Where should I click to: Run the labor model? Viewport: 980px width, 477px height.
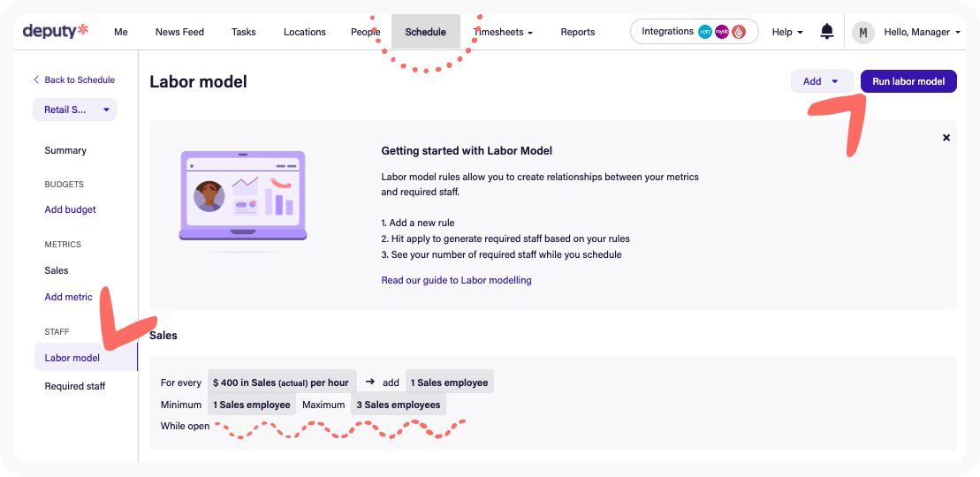908,81
